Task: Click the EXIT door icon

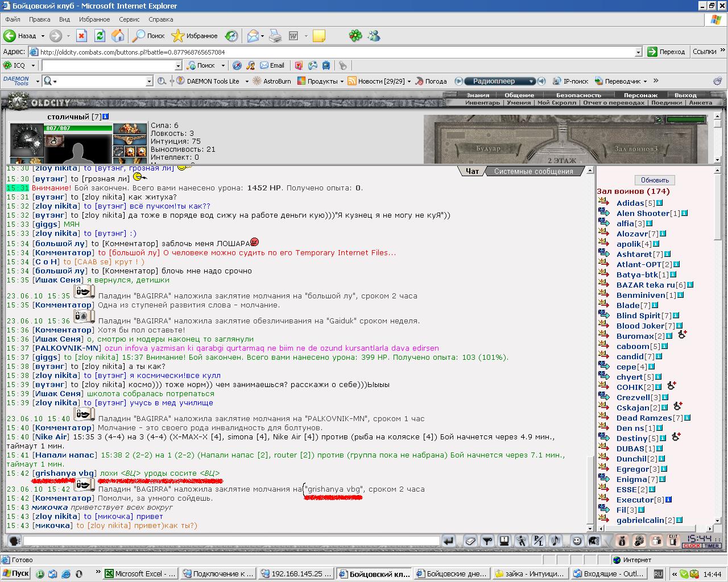Action: click(673, 541)
